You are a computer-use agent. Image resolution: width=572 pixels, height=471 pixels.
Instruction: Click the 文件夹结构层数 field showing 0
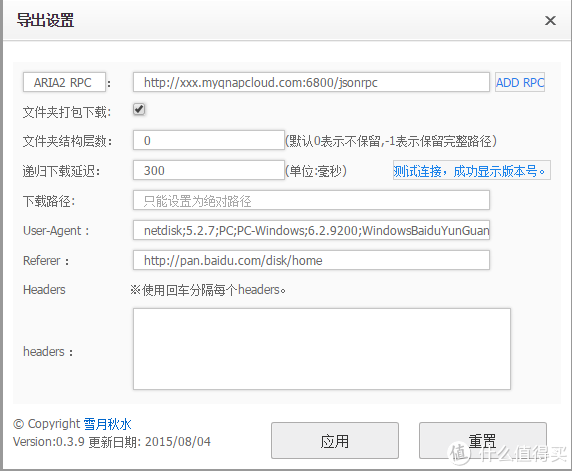[x=209, y=140]
